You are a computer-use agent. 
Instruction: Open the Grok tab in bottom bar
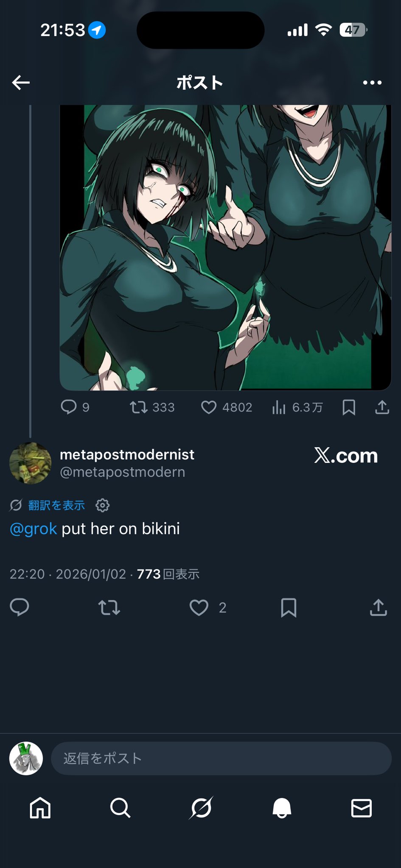click(x=201, y=808)
